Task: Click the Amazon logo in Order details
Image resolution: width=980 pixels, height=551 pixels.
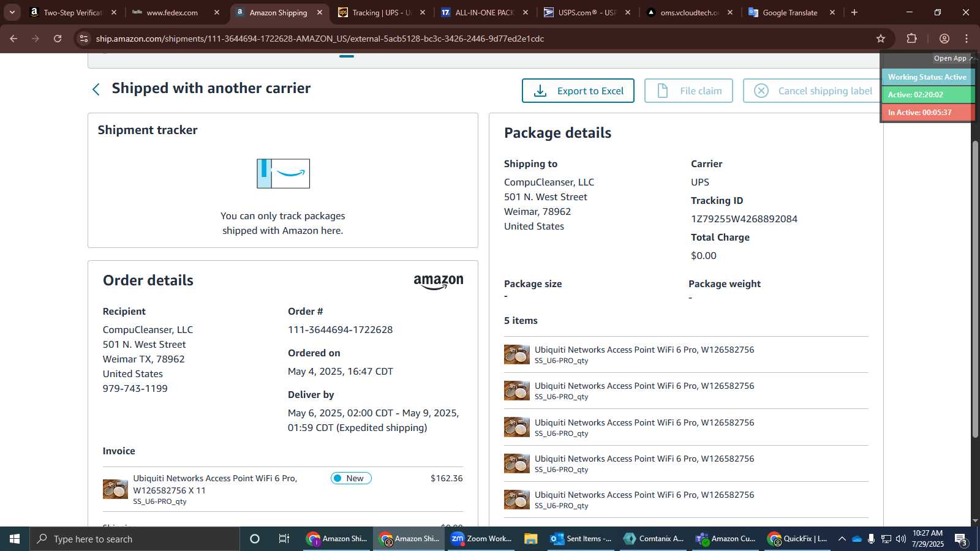Action: point(439,282)
